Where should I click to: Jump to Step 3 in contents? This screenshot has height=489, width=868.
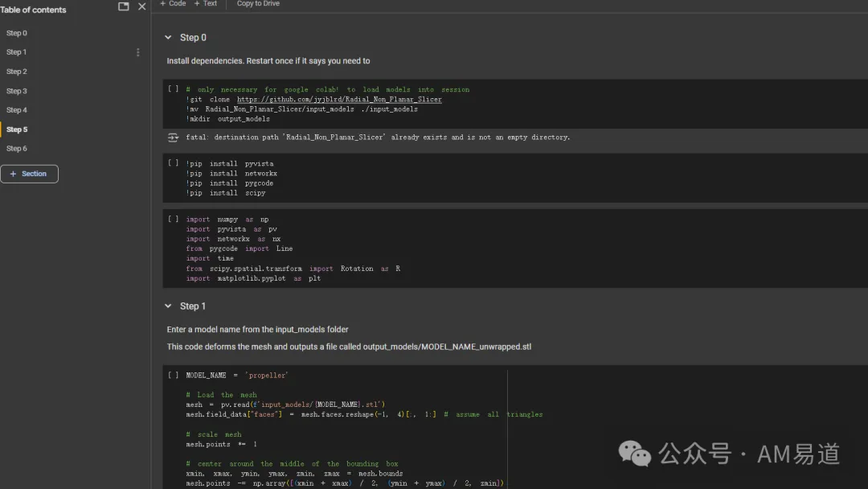pos(17,91)
